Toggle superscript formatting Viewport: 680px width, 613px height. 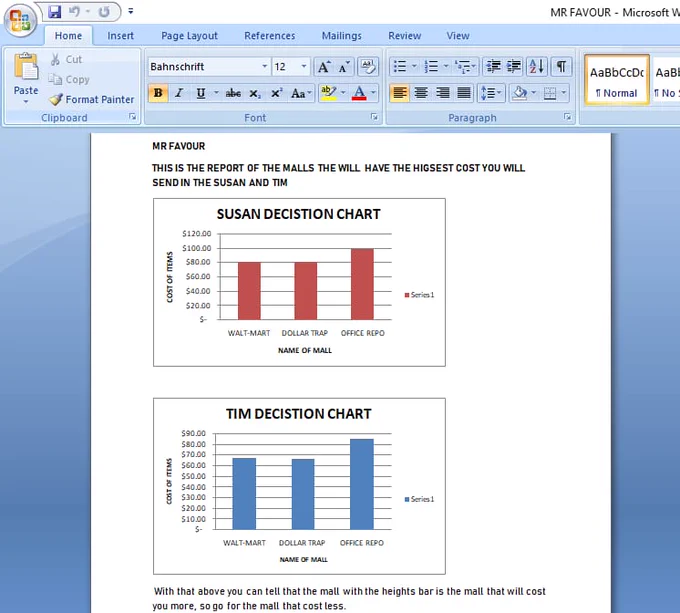(276, 93)
